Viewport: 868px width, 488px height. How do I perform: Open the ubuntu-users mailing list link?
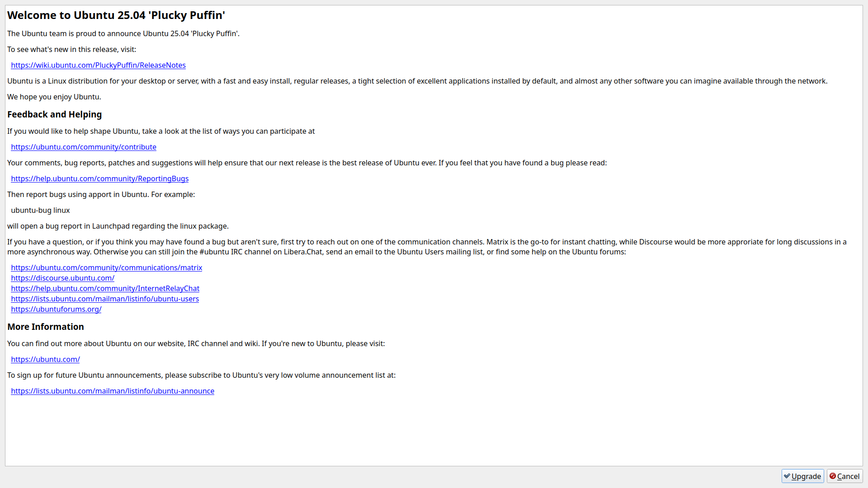tap(105, 299)
